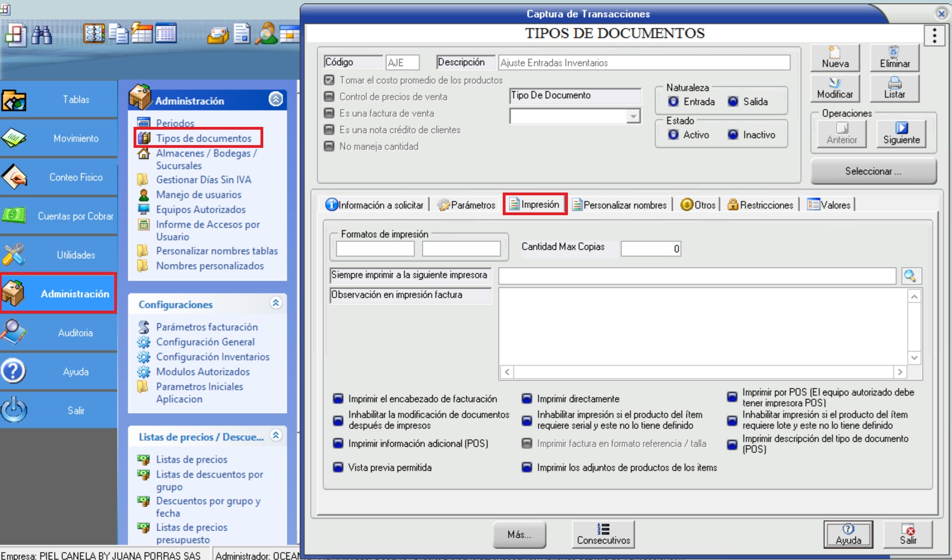The height and width of the screenshot is (560, 952).
Task: Open the Restricciones tab
Action: [760, 205]
